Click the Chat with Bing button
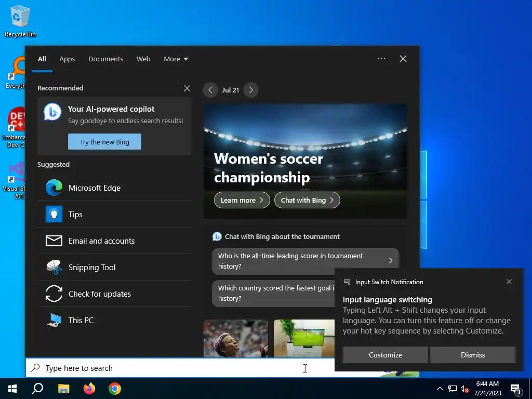 [x=307, y=200]
